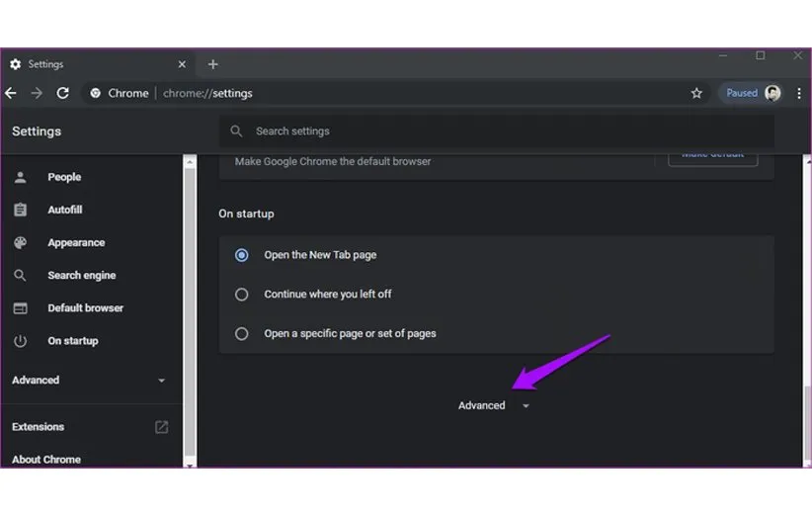This screenshot has height=516, width=812.
Task: Expand the sidebar Advanced section
Action: tap(89, 381)
